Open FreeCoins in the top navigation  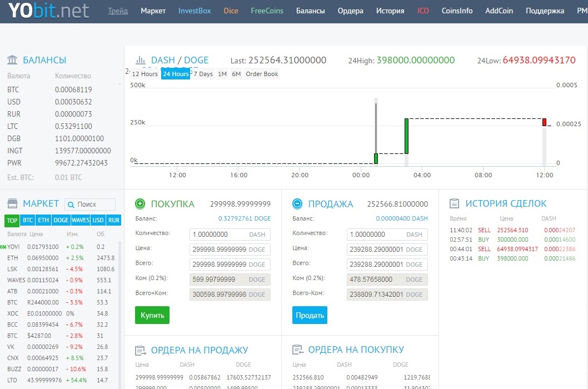[267, 11]
